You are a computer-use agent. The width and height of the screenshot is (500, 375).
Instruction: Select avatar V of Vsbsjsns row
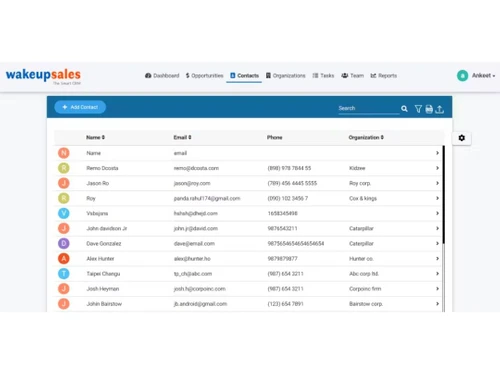64,213
